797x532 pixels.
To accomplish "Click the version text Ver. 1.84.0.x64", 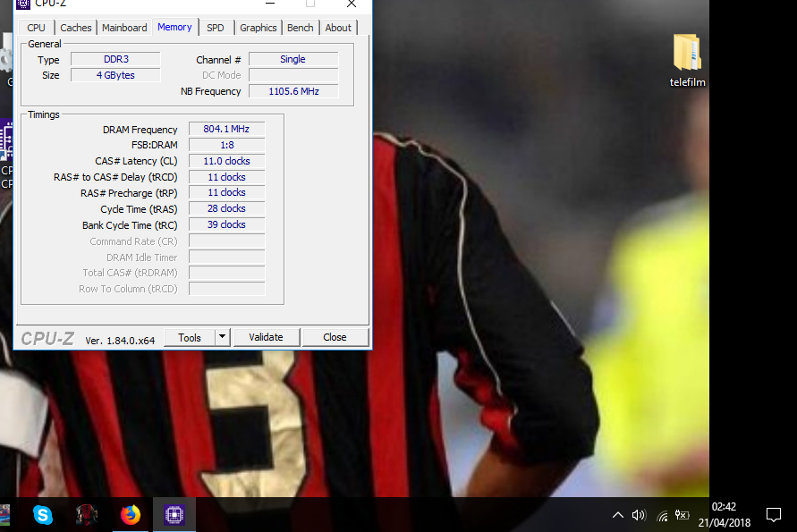I will [x=120, y=341].
